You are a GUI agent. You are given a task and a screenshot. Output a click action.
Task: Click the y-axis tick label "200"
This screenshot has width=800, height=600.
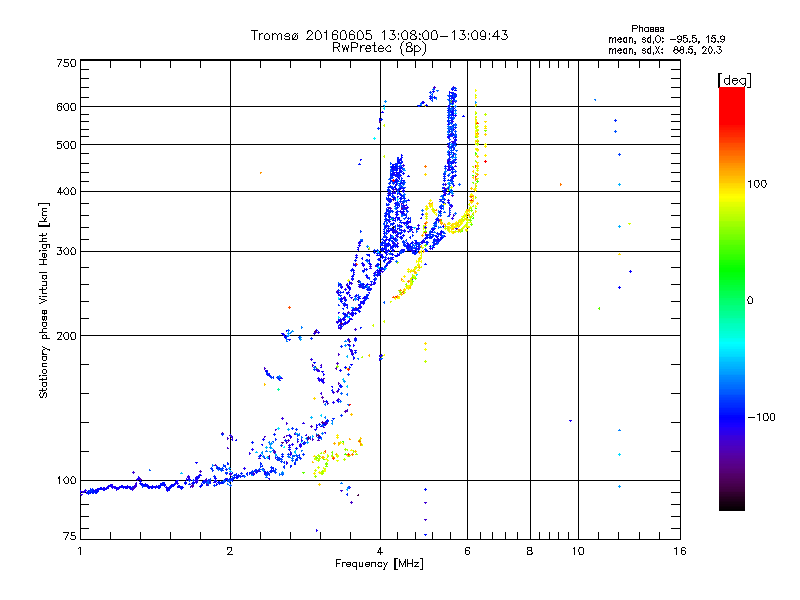coord(66,336)
